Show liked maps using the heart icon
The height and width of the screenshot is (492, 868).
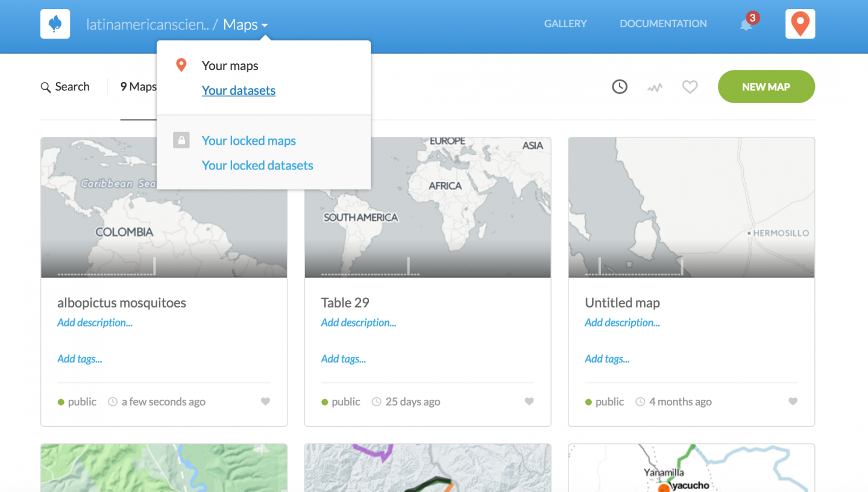690,86
